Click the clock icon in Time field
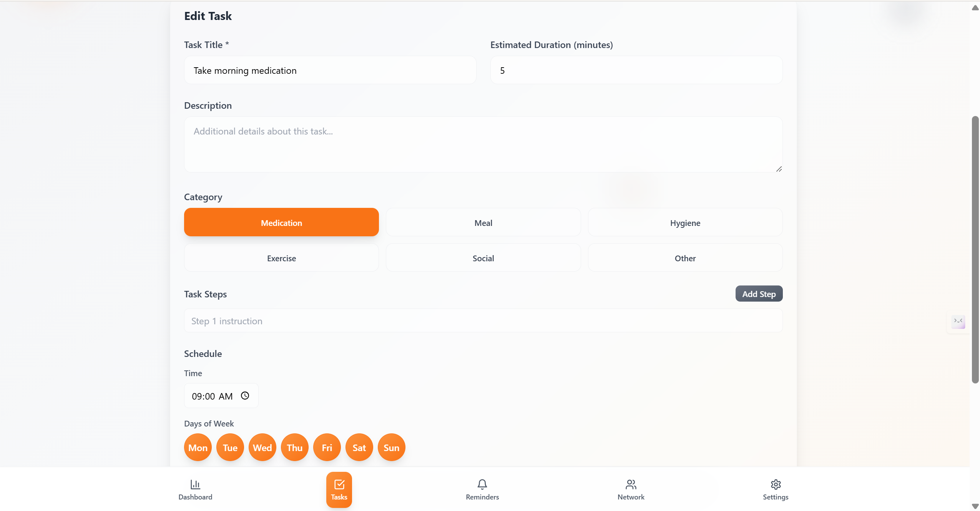This screenshot has height=511, width=980. pos(245,396)
